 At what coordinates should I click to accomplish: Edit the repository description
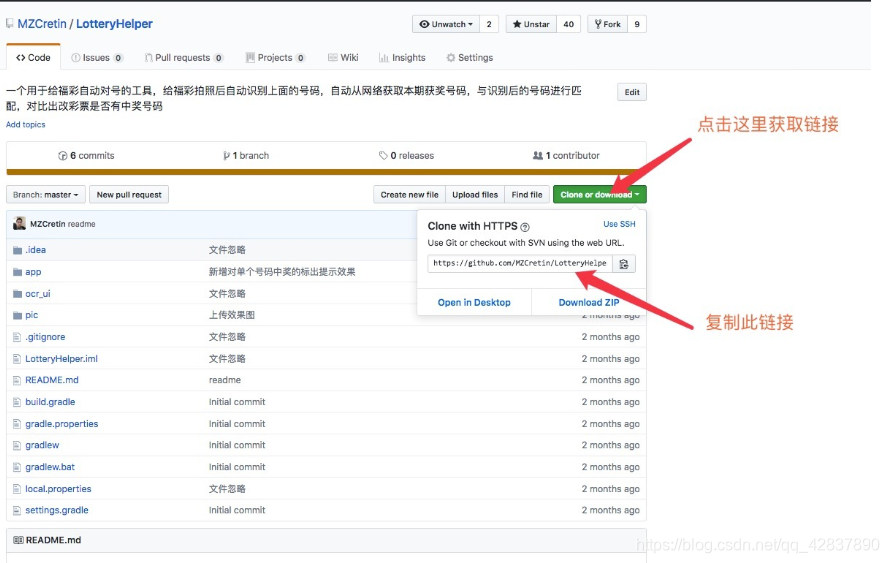coord(632,92)
